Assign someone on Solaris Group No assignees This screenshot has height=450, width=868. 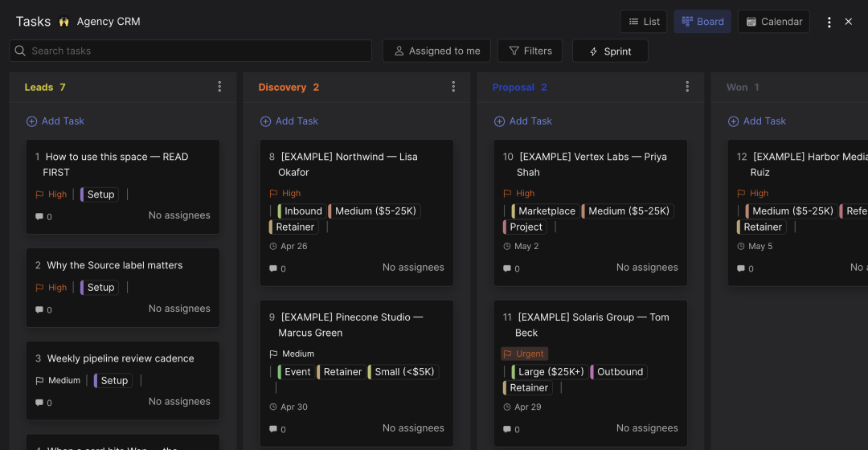(647, 428)
